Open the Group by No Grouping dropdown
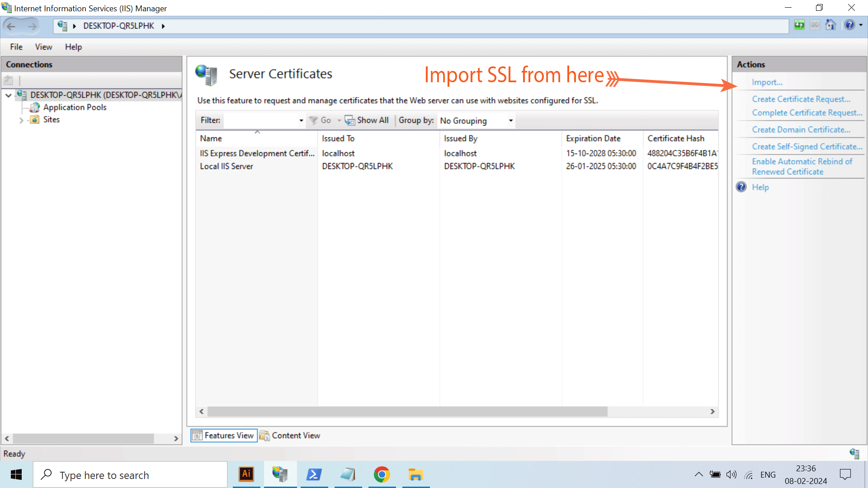The height and width of the screenshot is (488, 868). (511, 121)
